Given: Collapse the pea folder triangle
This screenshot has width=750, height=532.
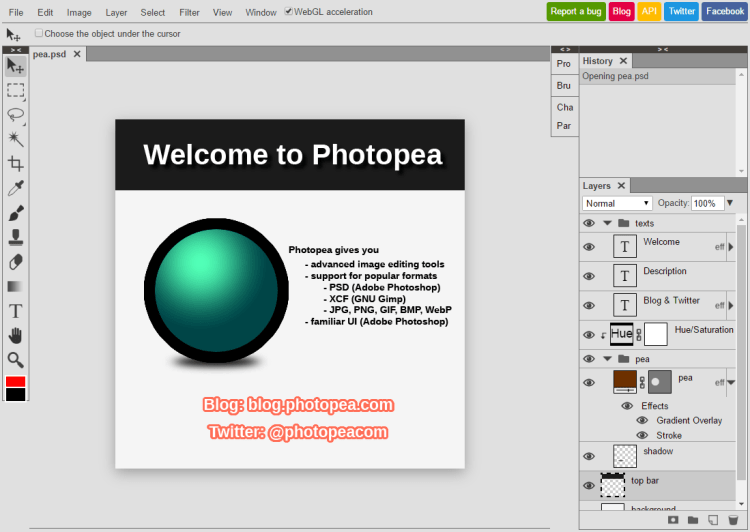Looking at the screenshot, I should pyautogui.click(x=607, y=359).
